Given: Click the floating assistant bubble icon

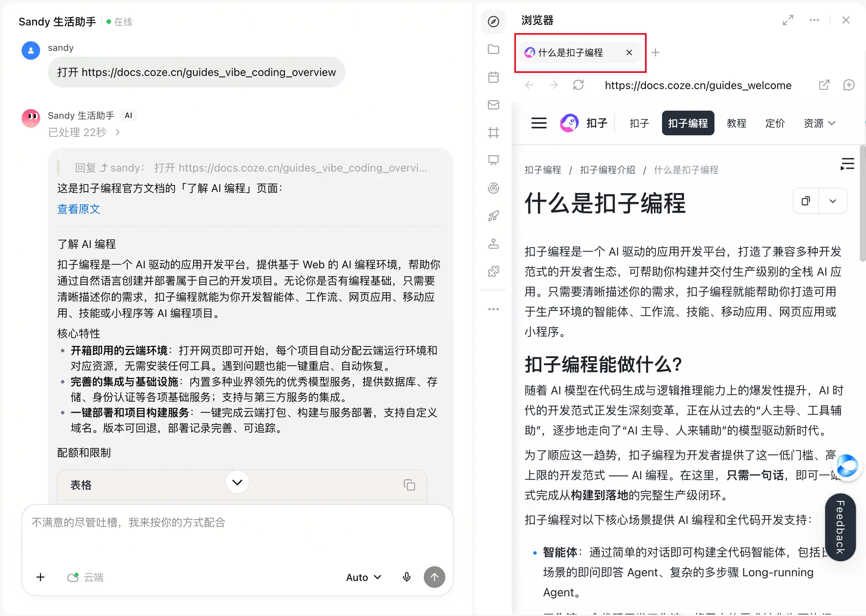Looking at the screenshot, I should 847,466.
